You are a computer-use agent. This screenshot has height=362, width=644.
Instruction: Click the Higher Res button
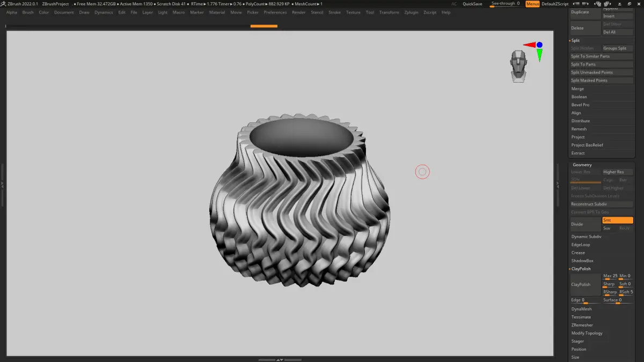tap(618, 172)
